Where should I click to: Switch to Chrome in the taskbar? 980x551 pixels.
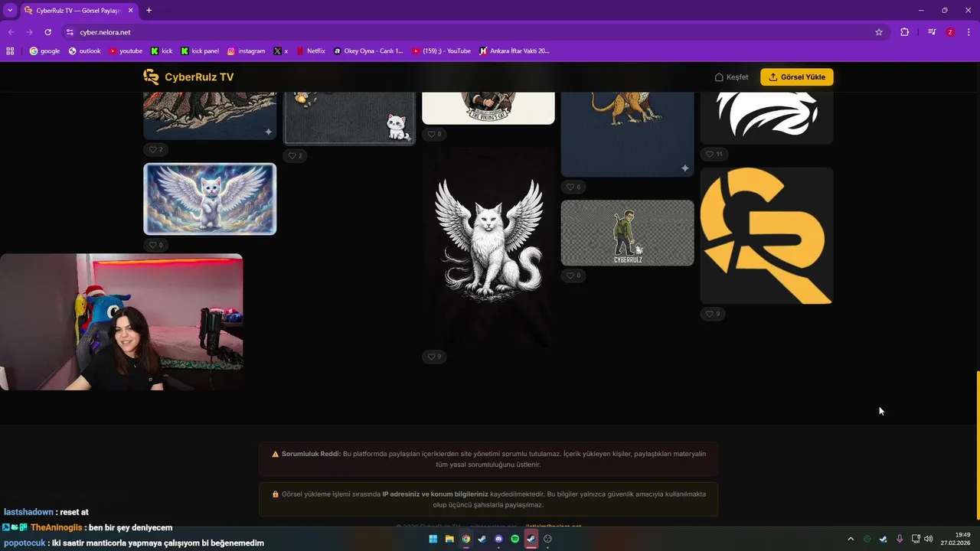click(465, 539)
